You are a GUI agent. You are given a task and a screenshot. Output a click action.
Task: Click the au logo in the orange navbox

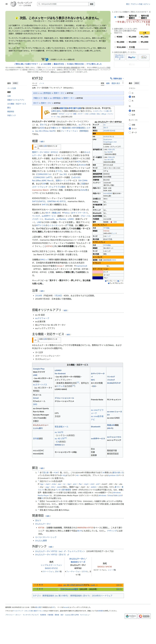[60, 585]
